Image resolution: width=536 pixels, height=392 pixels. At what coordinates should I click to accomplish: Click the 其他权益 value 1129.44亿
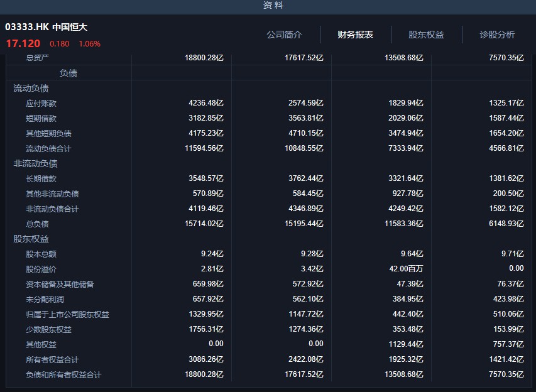pos(406,344)
